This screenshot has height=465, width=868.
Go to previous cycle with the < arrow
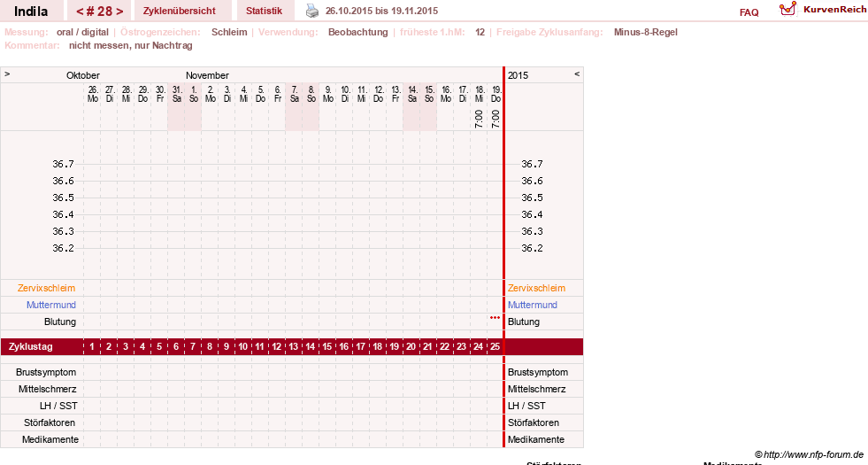[80, 12]
